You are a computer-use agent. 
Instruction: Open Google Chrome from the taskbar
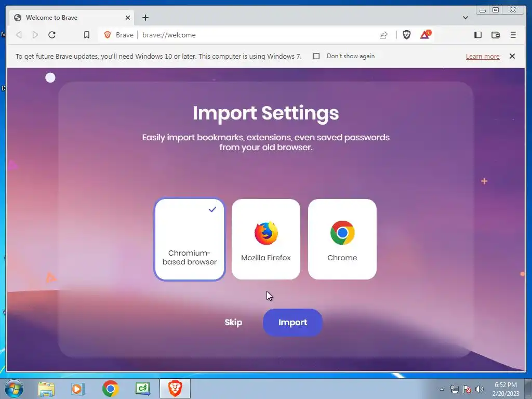110,389
